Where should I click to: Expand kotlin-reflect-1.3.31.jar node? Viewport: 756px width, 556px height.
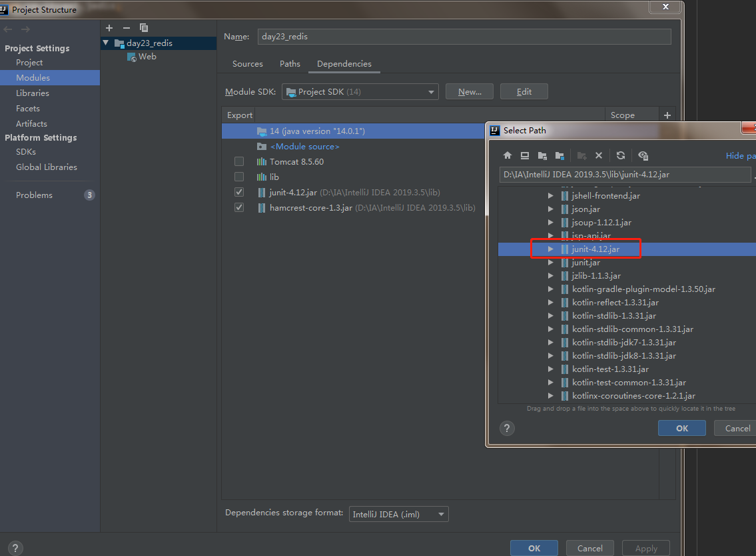(x=551, y=302)
